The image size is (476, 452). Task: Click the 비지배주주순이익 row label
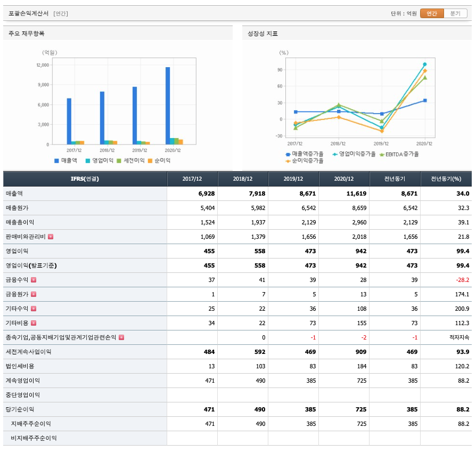(34, 438)
